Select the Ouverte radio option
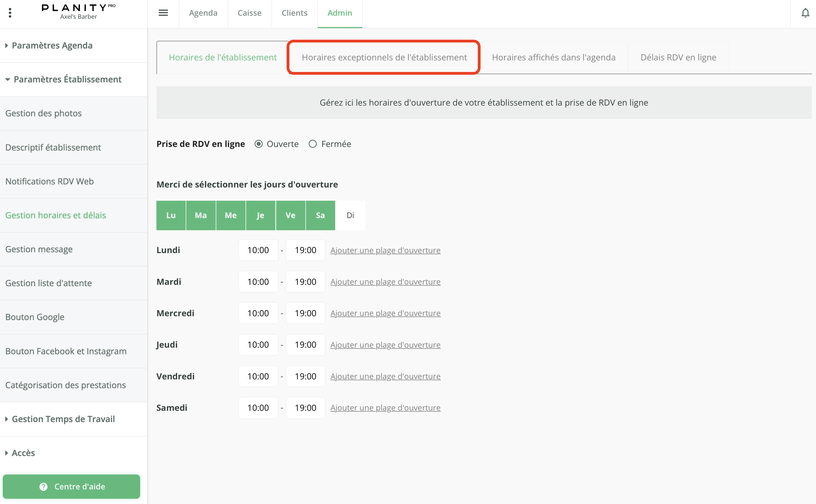This screenshot has height=504, width=816. click(x=258, y=144)
